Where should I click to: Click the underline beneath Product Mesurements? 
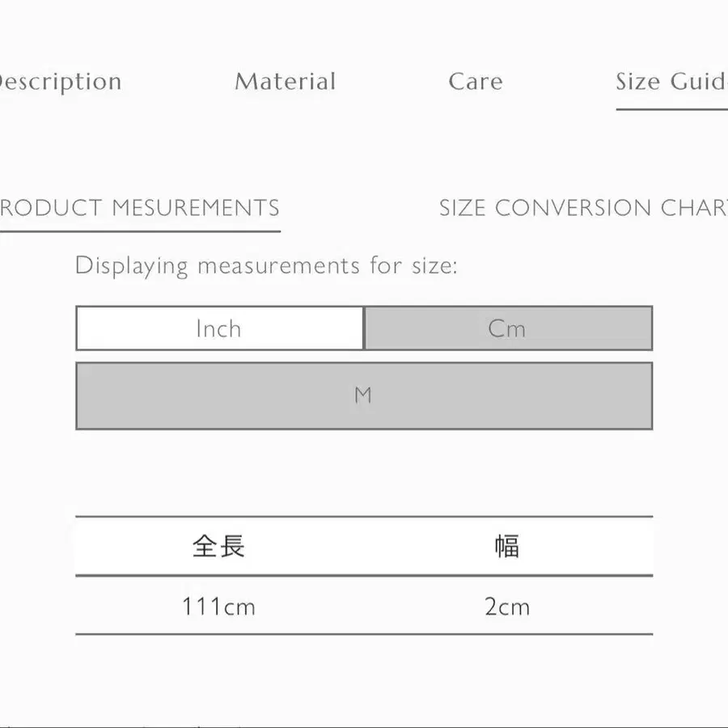[x=139, y=231]
